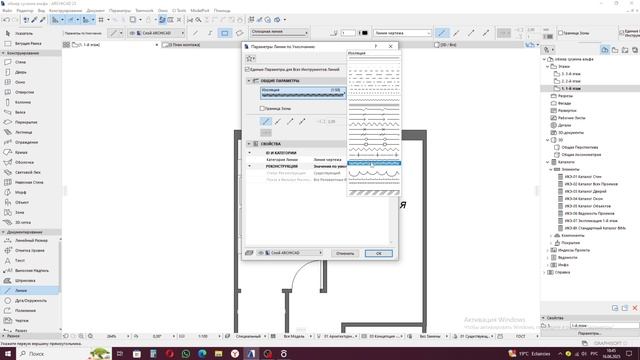Click the 1-й этаж floor plan tab
The height and width of the screenshot is (360, 640).
tap(110, 45)
